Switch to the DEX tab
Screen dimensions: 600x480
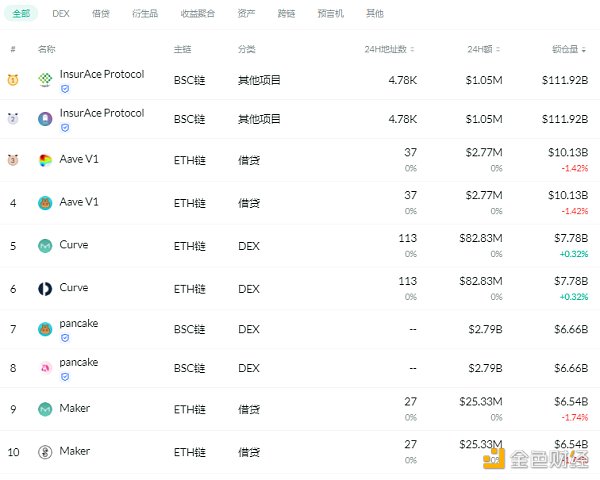coord(61,14)
